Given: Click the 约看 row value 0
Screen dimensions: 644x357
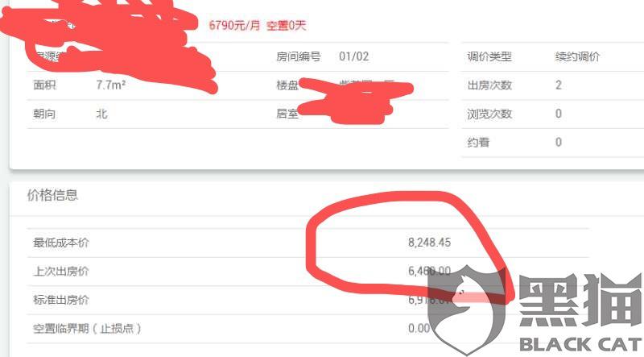Looking at the screenshot, I should (x=558, y=143).
